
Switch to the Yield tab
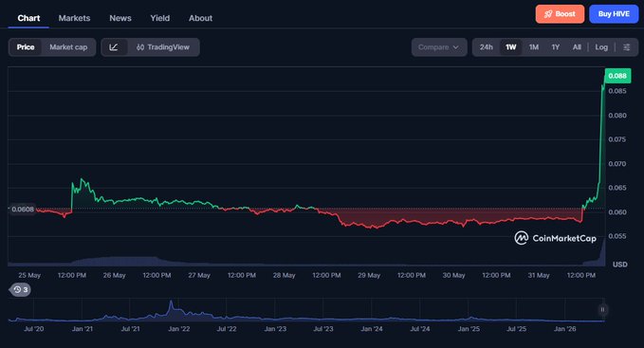click(159, 18)
